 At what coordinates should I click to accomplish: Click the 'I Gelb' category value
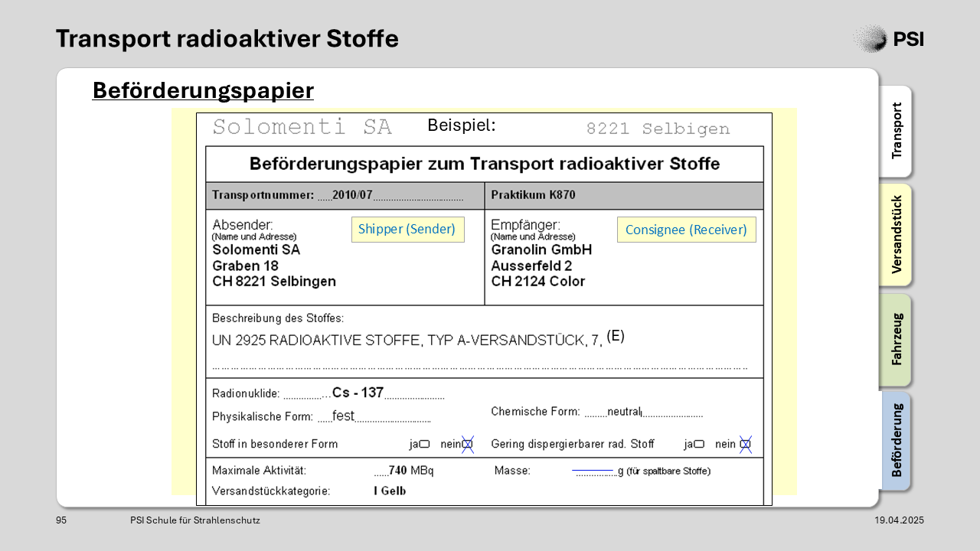point(390,491)
